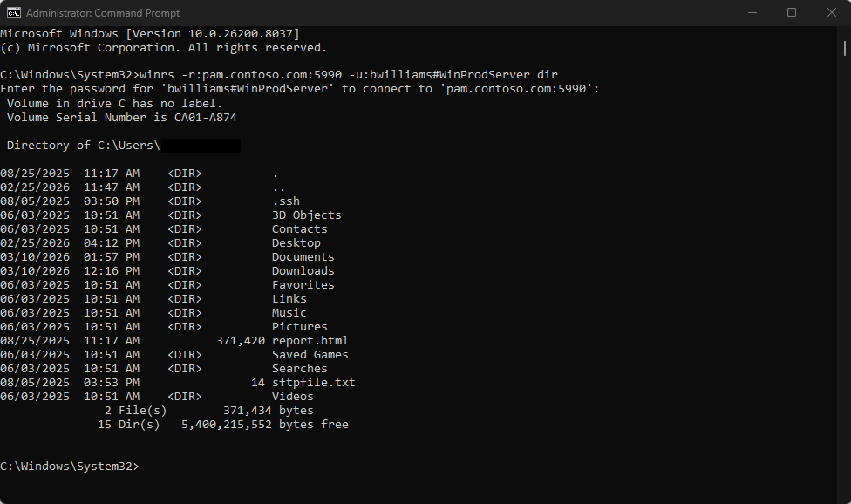Viewport: 851px width, 504px height.
Task: Click the redacted username box
Action: [x=201, y=146]
